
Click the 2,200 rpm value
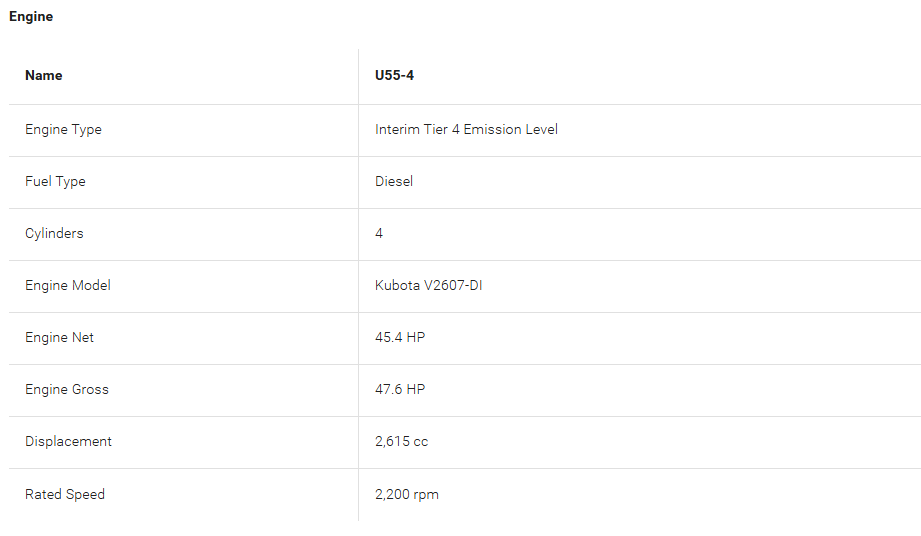(x=406, y=494)
